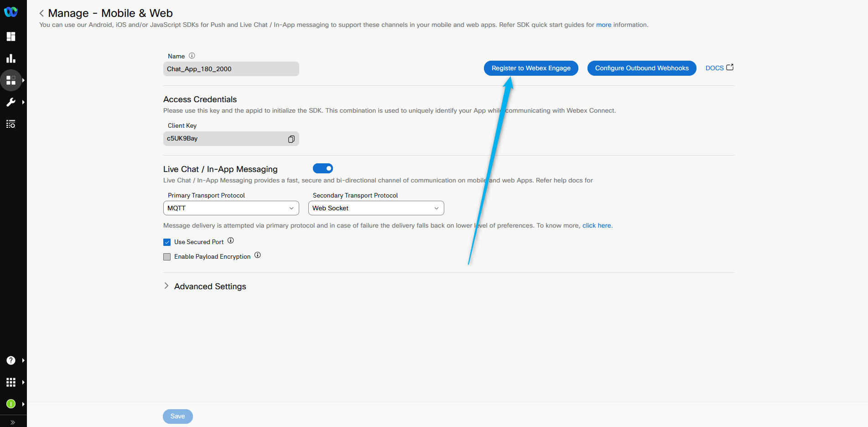868x427 pixels.
Task: Open Secondary Transport Protocol dropdown
Action: tap(376, 208)
